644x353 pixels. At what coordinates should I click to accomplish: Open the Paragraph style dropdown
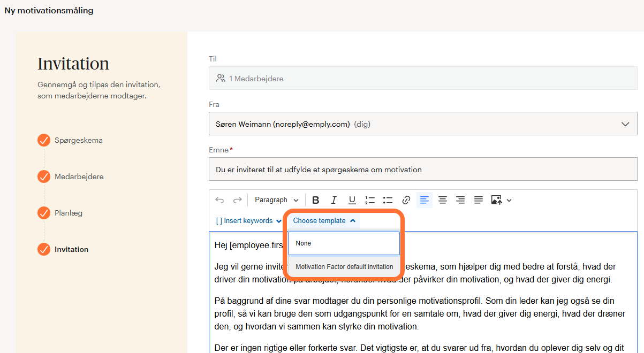click(276, 200)
